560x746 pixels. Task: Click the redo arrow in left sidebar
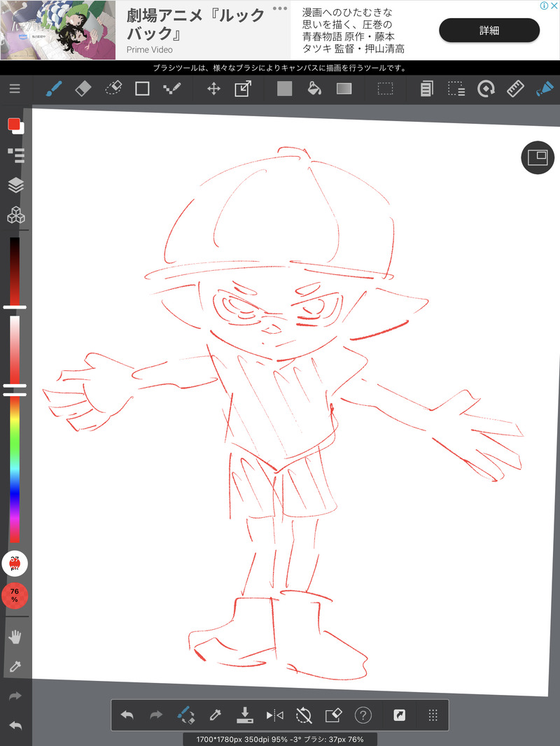(15, 696)
